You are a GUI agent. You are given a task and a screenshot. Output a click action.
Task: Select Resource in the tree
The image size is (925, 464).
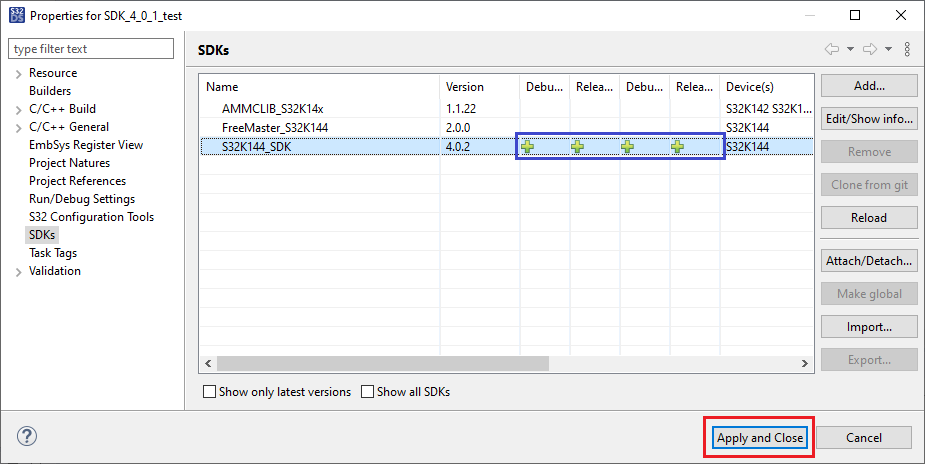click(53, 73)
